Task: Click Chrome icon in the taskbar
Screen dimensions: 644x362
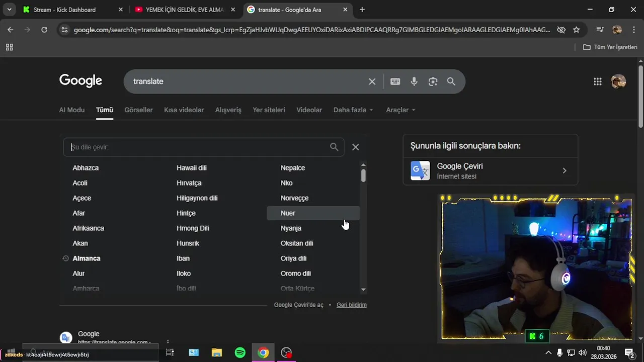Action: 263,352
